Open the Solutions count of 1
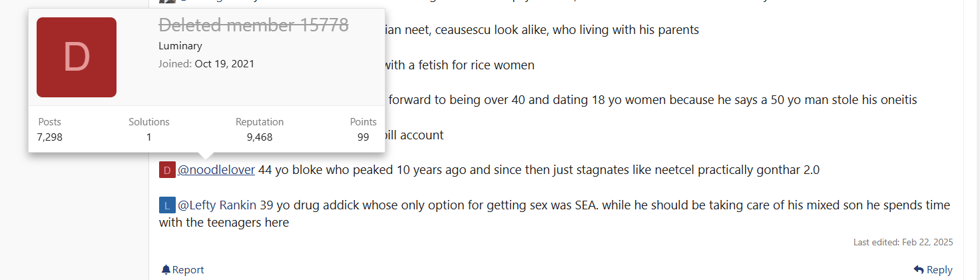Viewport: 980px width, 280px height. click(149, 137)
